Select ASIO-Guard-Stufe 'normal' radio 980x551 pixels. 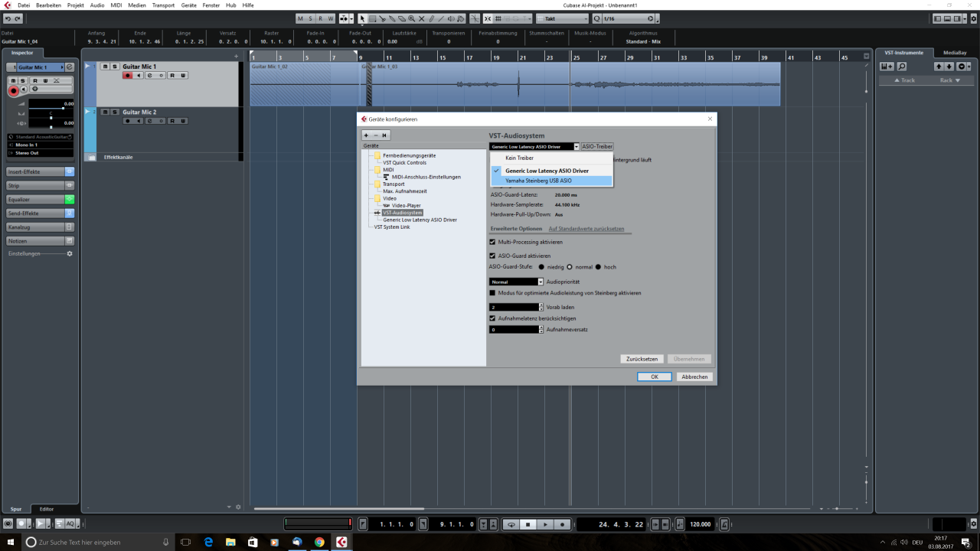click(570, 267)
